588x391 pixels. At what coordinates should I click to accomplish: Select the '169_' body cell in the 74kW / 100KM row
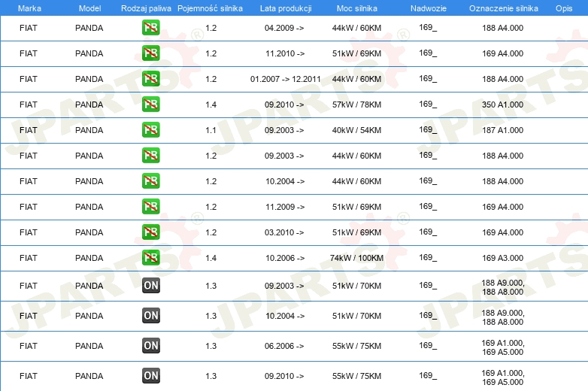pyautogui.click(x=428, y=258)
